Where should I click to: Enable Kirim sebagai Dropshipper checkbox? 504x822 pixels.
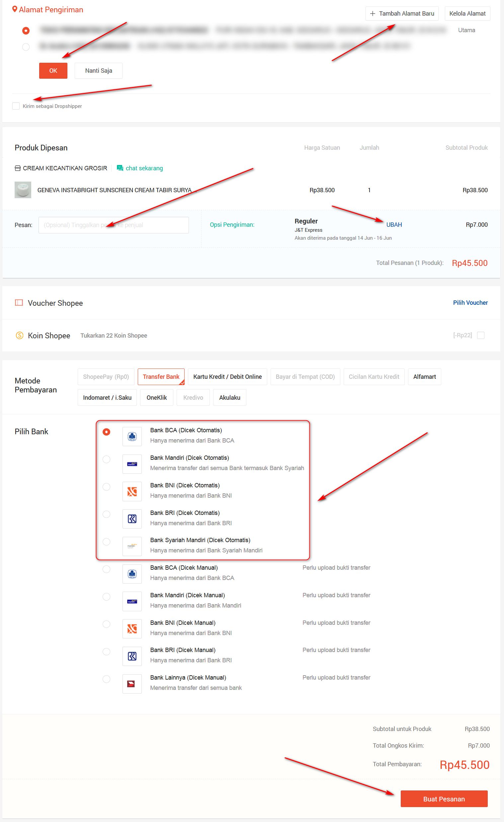pos(16,106)
